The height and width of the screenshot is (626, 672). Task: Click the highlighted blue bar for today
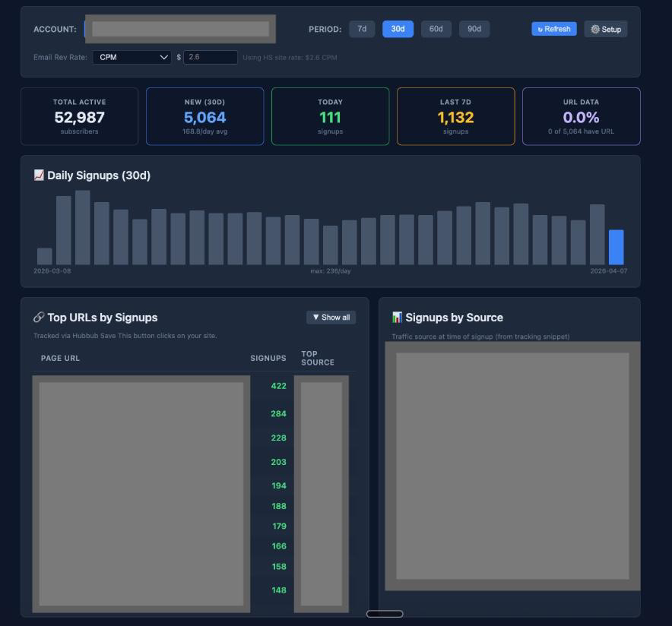tap(616, 248)
